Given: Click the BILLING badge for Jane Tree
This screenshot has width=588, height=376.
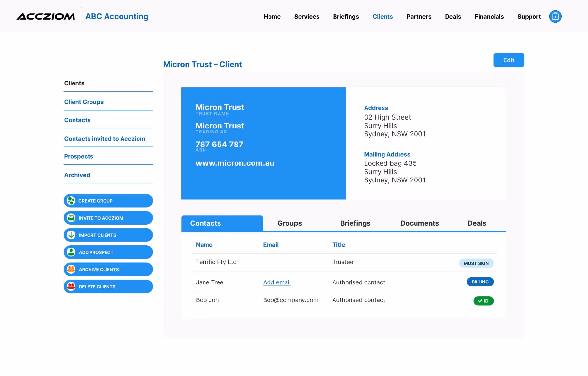Looking at the screenshot, I should point(480,282).
